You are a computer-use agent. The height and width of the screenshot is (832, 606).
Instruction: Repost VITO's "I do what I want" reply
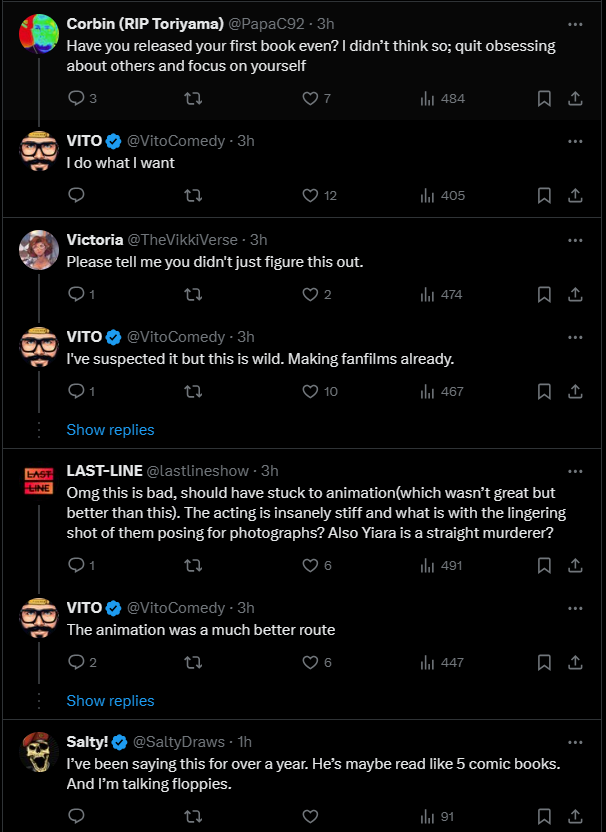(x=193, y=196)
